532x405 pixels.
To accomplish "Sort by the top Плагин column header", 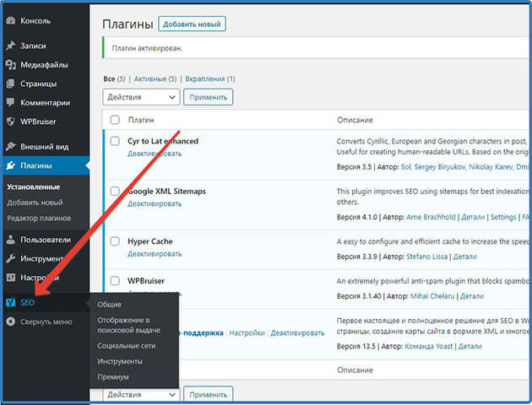I will pos(141,120).
